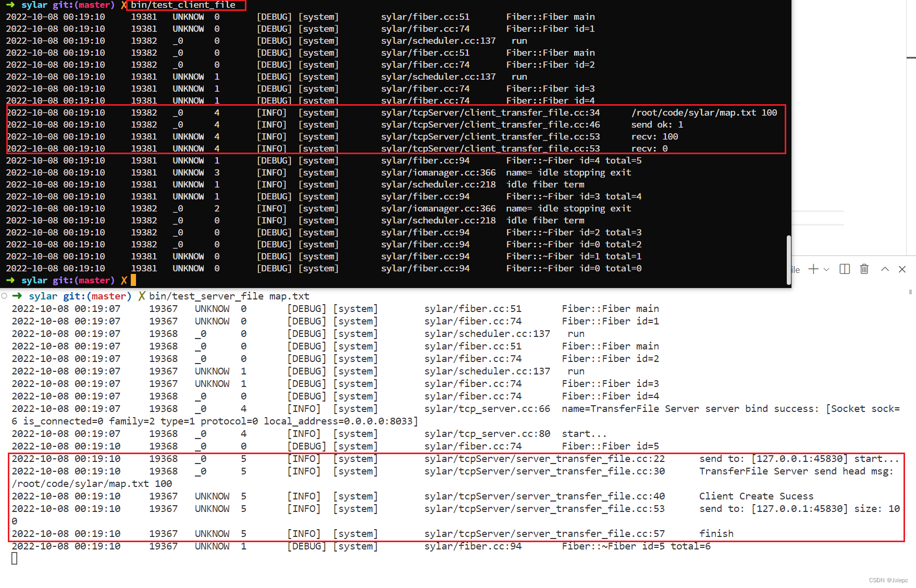The image size is (916, 588).
Task: Click the new terminal plus icon
Action: click(813, 269)
